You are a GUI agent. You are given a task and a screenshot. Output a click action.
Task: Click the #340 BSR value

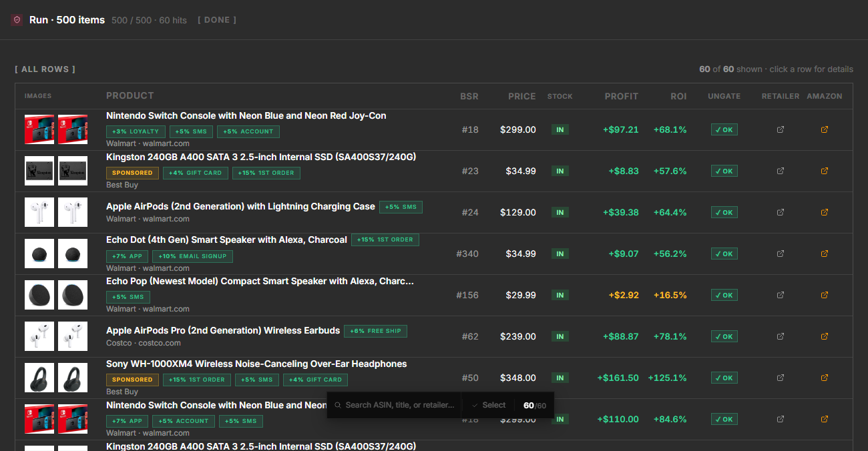[x=467, y=254]
